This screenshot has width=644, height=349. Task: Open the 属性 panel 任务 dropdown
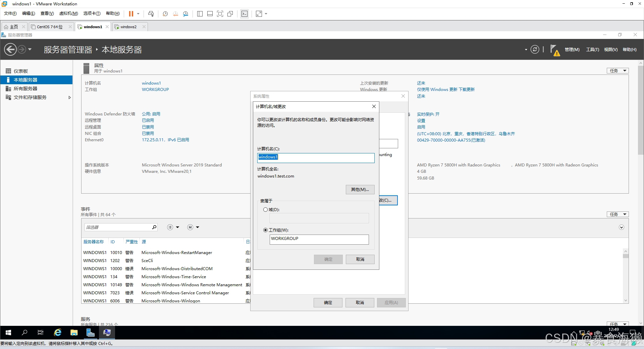(x=618, y=70)
